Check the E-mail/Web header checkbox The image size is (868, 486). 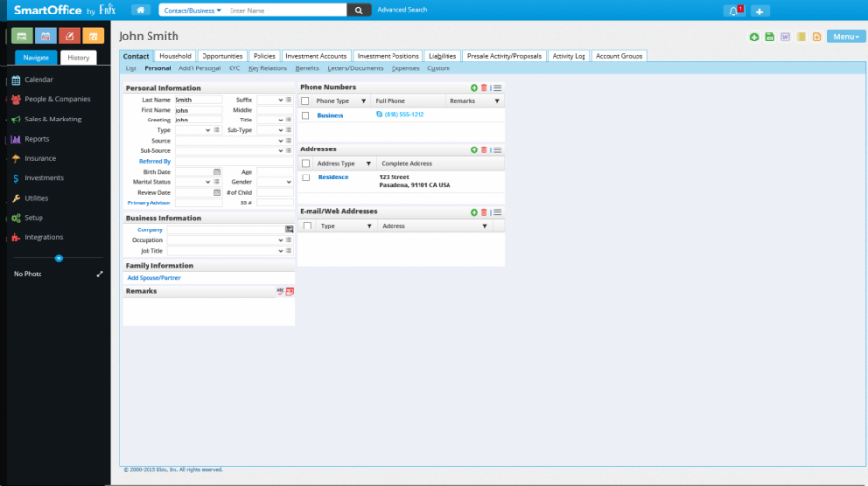pos(308,226)
